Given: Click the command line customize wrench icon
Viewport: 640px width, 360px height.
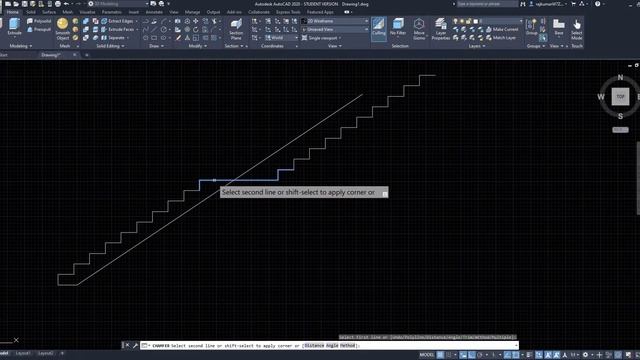Looking at the screenshot, I should tap(135, 345).
